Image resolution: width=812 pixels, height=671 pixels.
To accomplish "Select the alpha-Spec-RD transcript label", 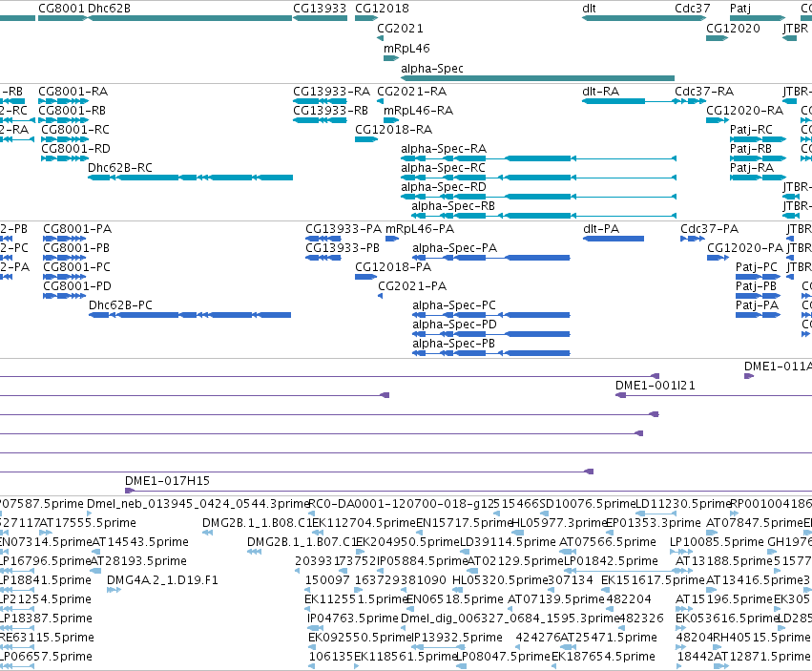I will (x=444, y=187).
